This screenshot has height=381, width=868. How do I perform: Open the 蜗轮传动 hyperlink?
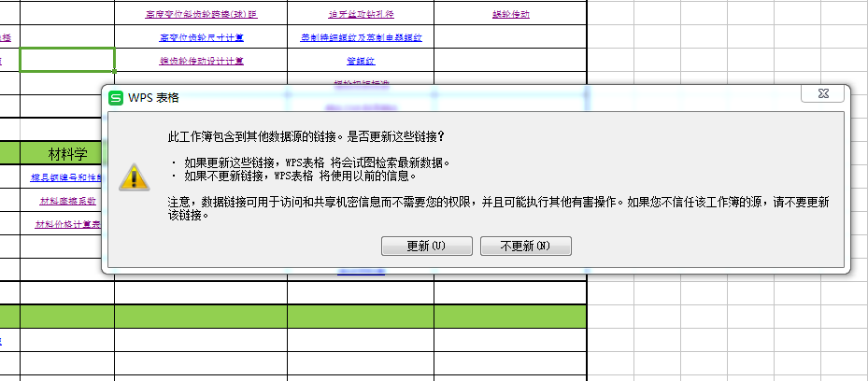[511, 14]
